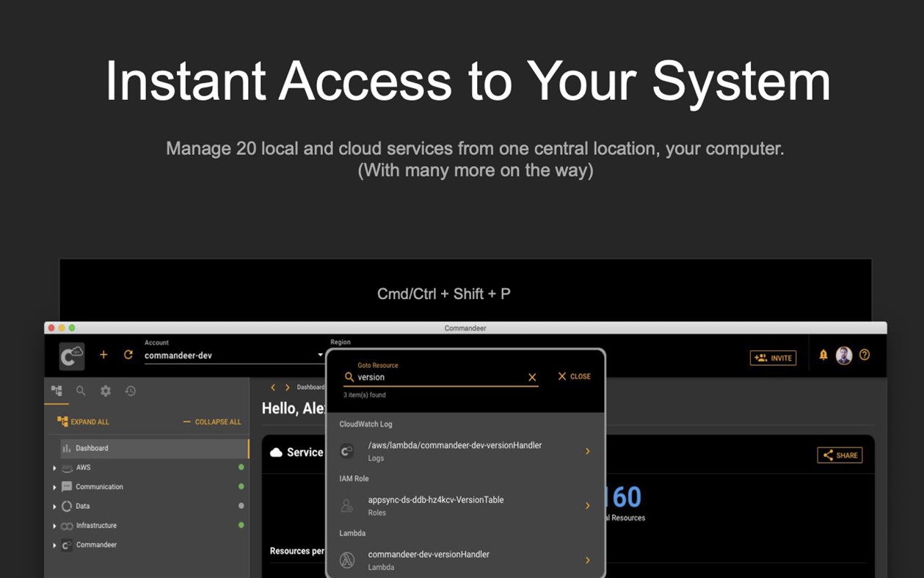Open notifications bell icon

click(x=823, y=355)
